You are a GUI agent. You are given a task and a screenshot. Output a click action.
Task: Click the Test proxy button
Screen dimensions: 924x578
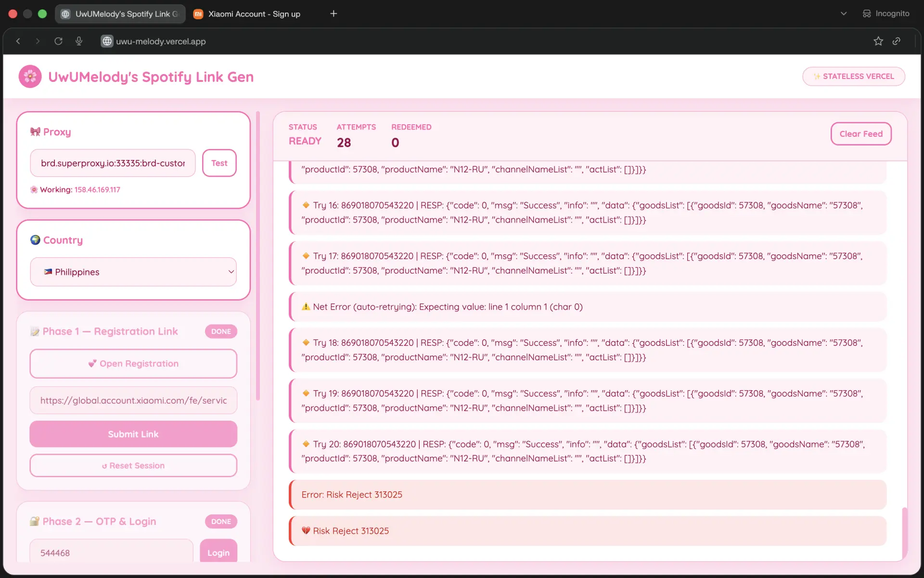(x=219, y=163)
